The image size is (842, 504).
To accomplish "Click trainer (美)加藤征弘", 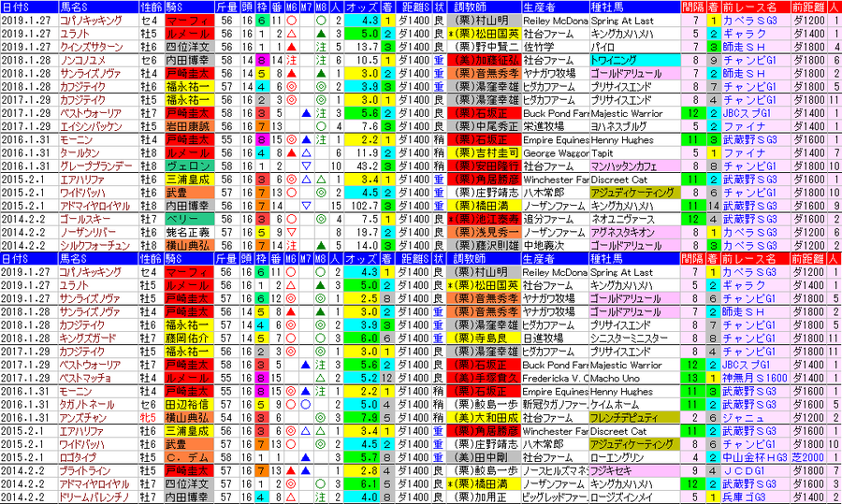I will [485, 60].
